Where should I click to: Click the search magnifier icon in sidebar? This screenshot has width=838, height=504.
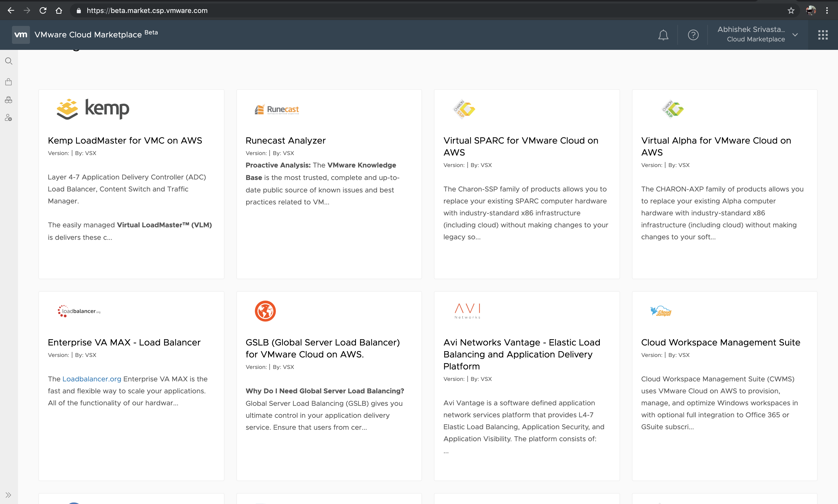pyautogui.click(x=8, y=61)
